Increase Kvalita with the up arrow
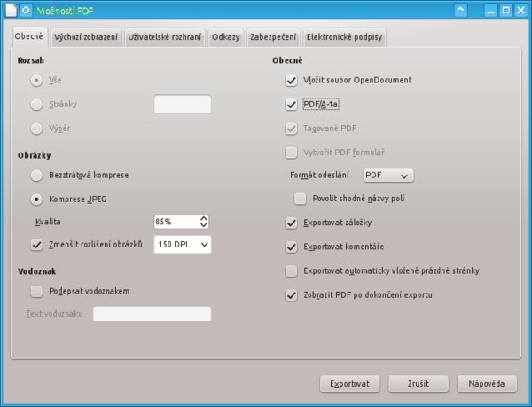This screenshot has height=407, width=532. tap(204, 218)
